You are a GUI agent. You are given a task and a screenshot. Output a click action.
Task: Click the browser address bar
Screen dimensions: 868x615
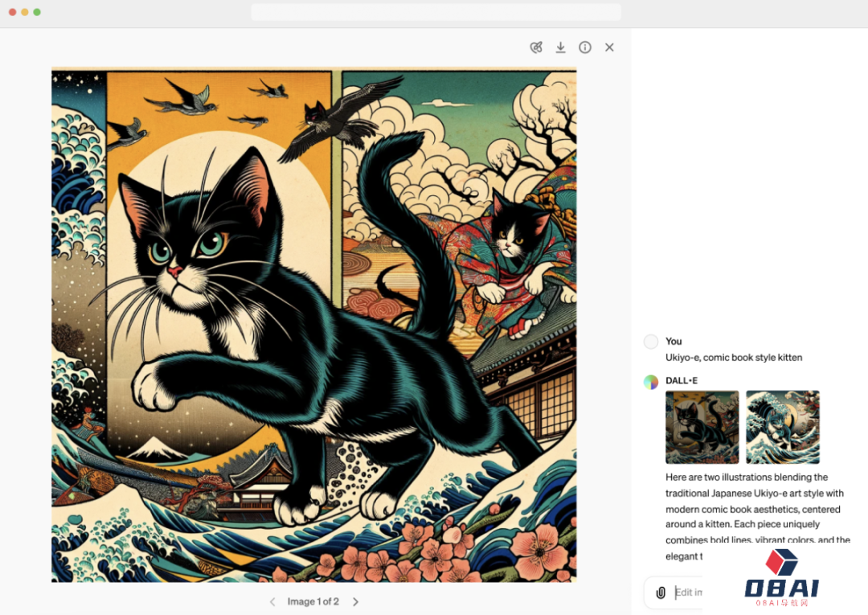436,12
